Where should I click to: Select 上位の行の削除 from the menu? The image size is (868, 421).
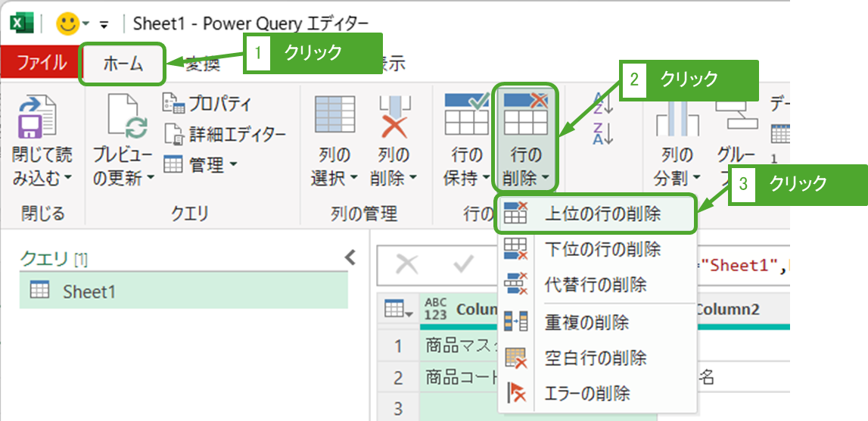tap(602, 214)
